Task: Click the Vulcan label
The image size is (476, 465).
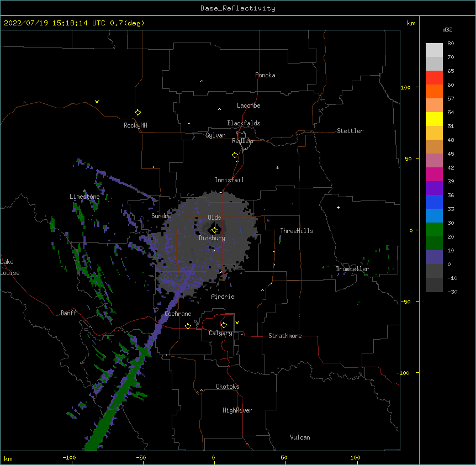Action: [x=300, y=437]
